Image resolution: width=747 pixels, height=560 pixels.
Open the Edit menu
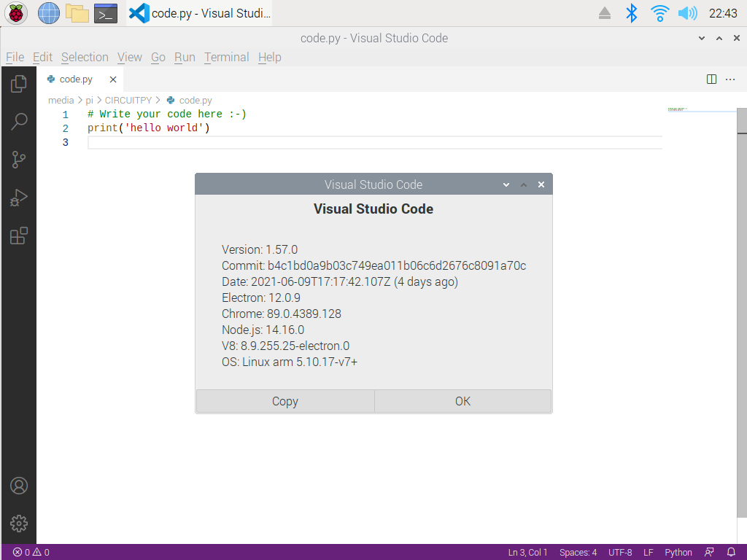42,57
